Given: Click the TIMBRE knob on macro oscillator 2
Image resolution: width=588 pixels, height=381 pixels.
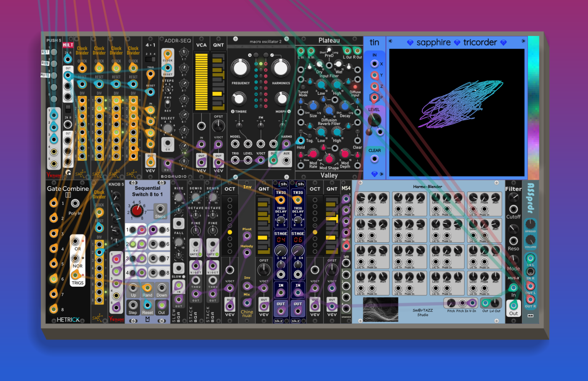Looking at the screenshot, I should [238, 99].
